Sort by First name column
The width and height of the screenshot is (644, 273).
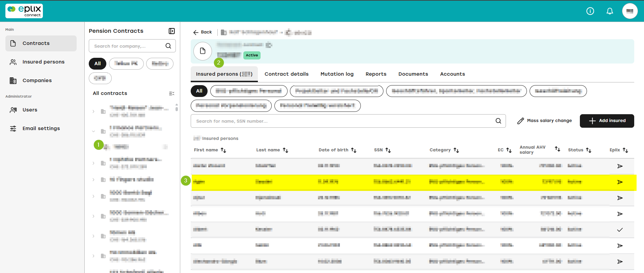(x=223, y=150)
